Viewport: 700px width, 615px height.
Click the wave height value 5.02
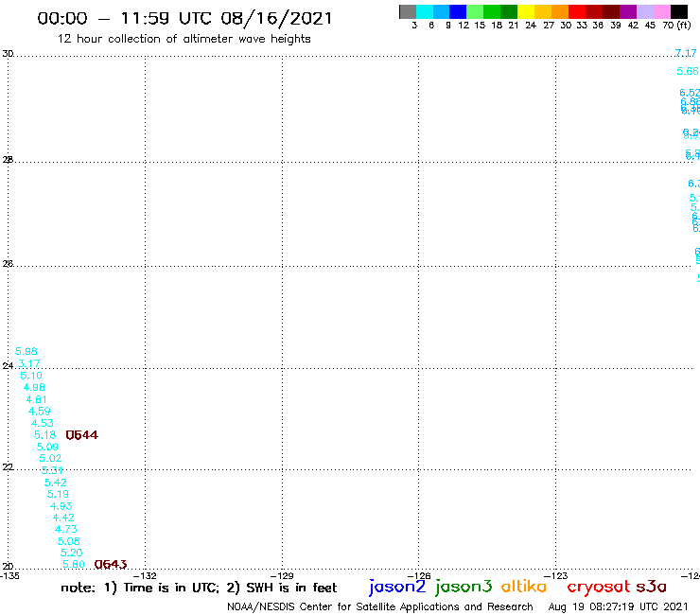(x=50, y=458)
